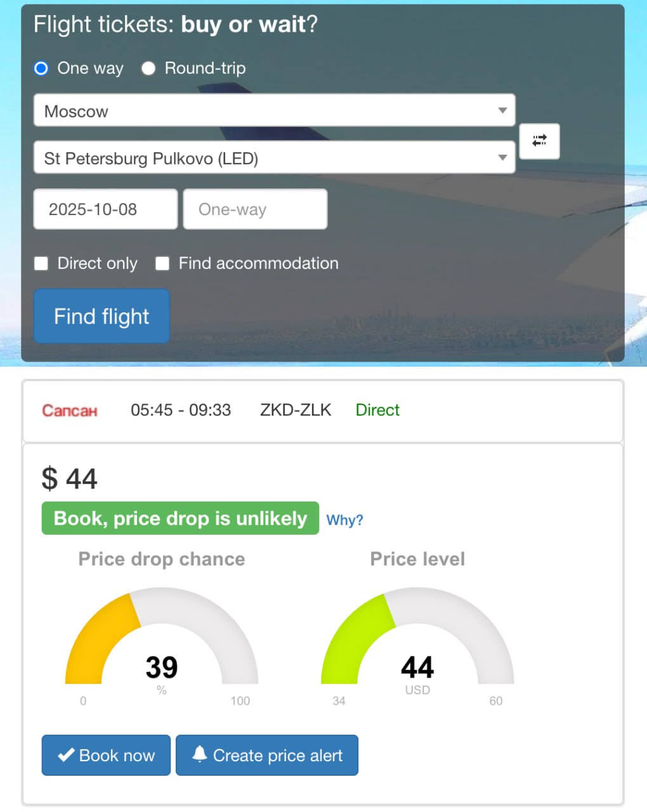Click the Book, price drop is unlikely badge
Image resolution: width=647 pixels, height=812 pixels.
click(180, 518)
